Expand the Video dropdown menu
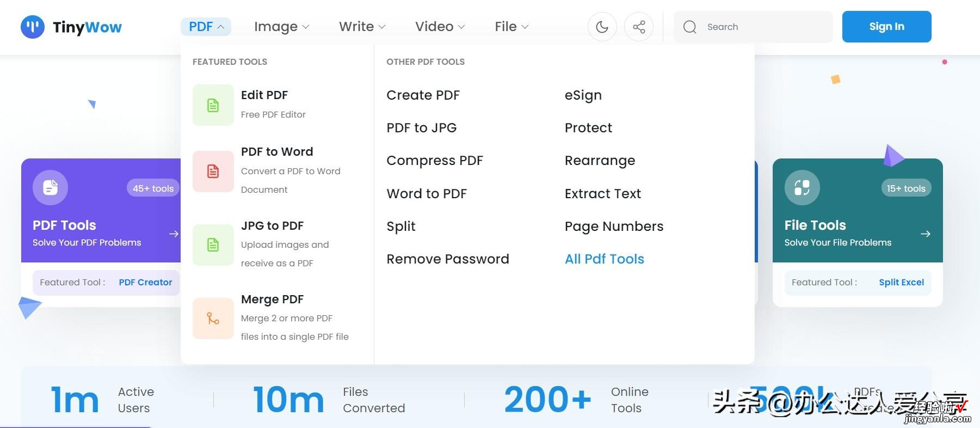Image resolution: width=980 pixels, height=428 pixels. point(440,27)
